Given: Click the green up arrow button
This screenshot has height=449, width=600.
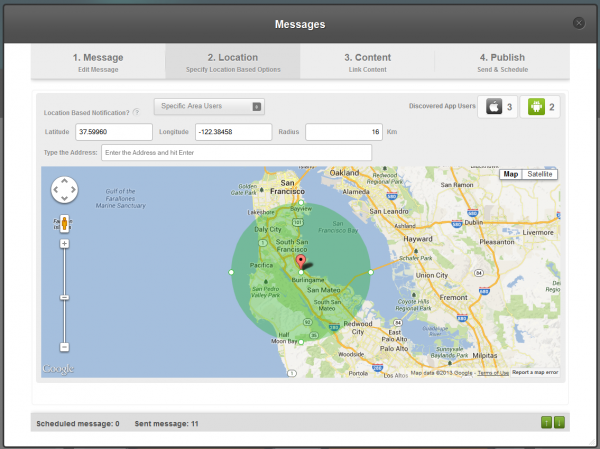Looking at the screenshot, I should pyautogui.click(x=546, y=423).
